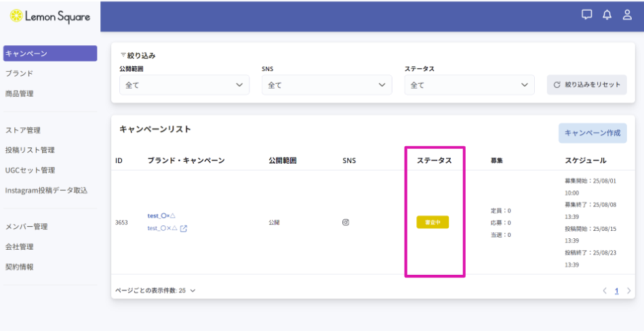Click the Instagram icon in SNS column
Image resolution: width=644 pixels, height=331 pixels.
pyautogui.click(x=345, y=222)
